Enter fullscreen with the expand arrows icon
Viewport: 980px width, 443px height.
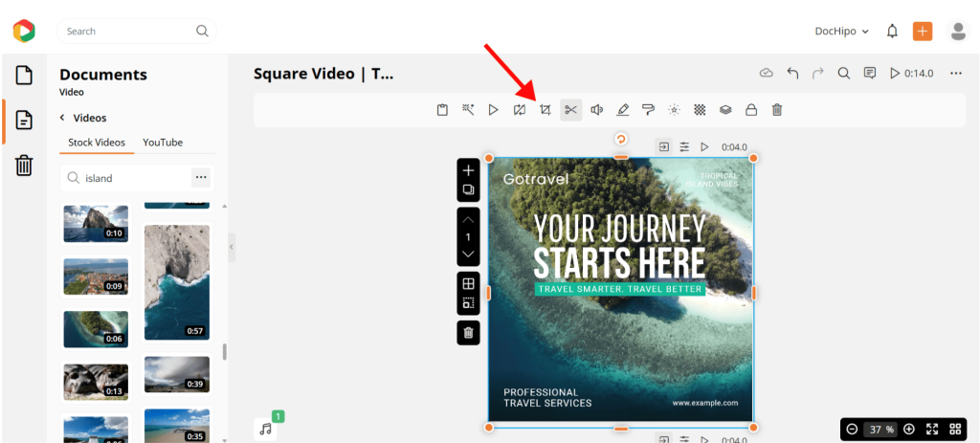932,430
